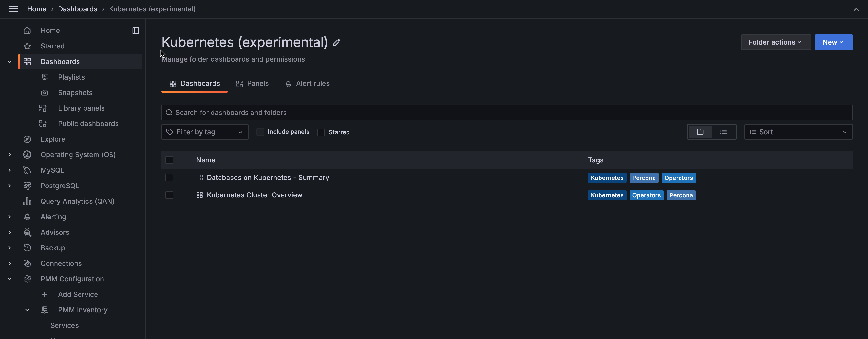Click the dock sidebar panel icon

[x=135, y=31]
